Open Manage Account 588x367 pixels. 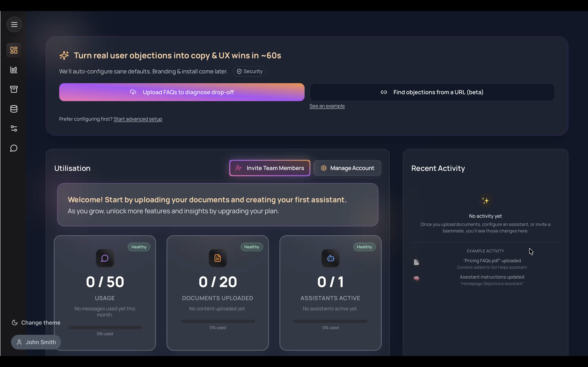(x=347, y=168)
